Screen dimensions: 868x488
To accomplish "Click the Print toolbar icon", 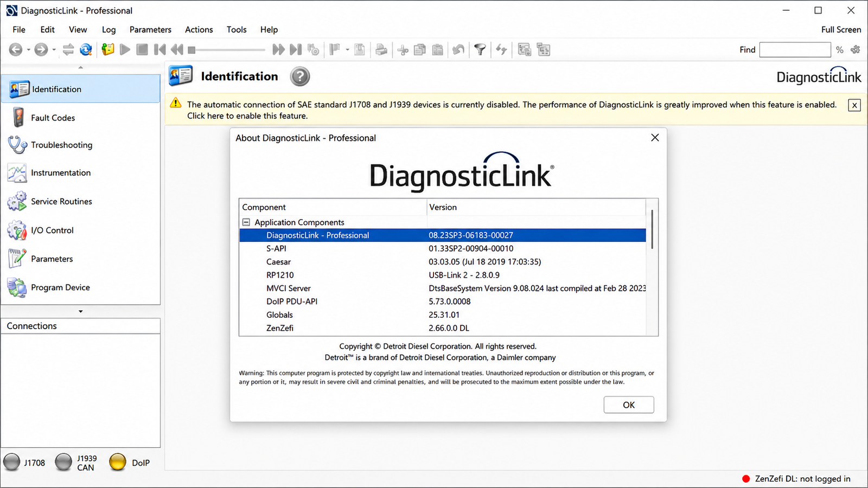I will [381, 50].
